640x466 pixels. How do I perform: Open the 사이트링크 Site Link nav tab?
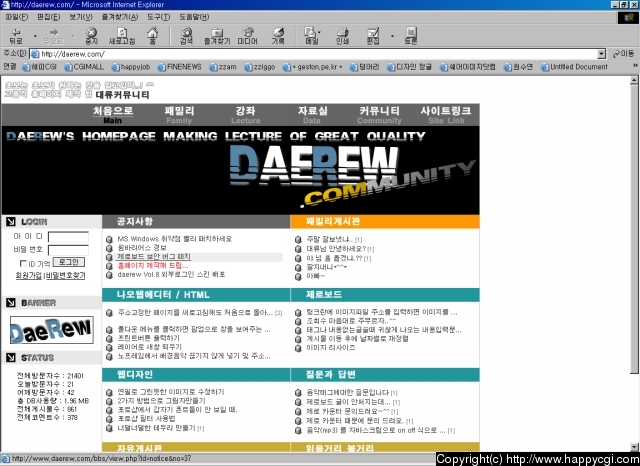(x=446, y=114)
